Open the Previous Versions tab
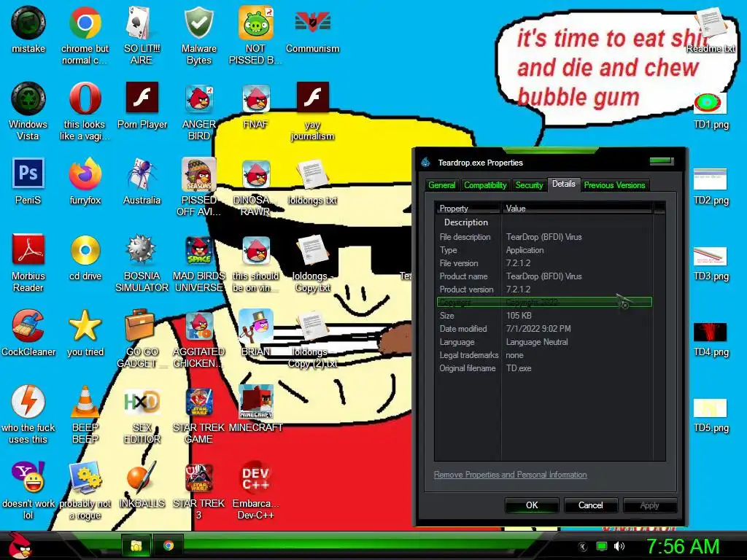 click(x=614, y=185)
